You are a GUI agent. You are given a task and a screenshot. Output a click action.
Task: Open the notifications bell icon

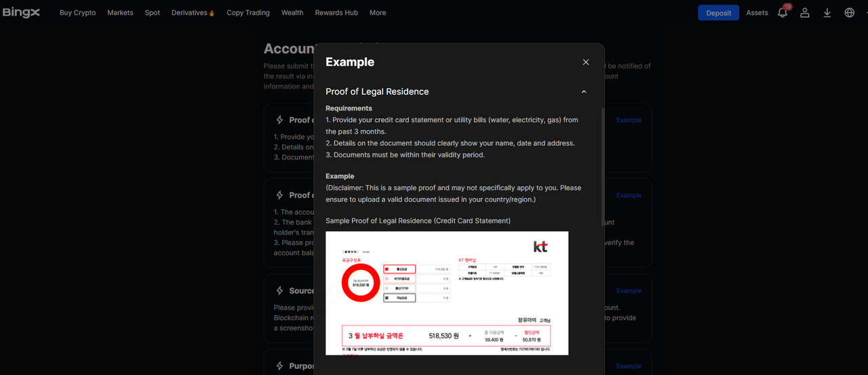coord(783,13)
